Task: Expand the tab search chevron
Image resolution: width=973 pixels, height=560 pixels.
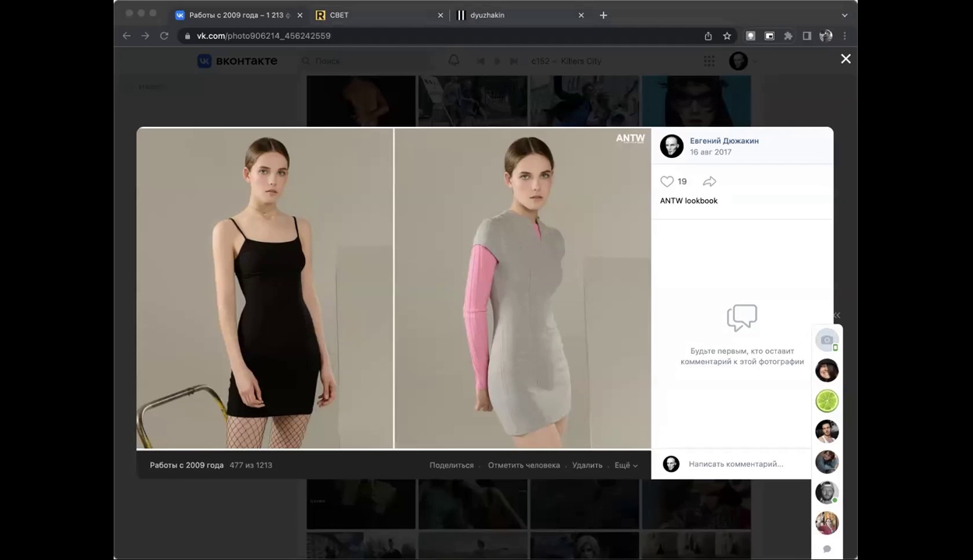Action: click(845, 15)
